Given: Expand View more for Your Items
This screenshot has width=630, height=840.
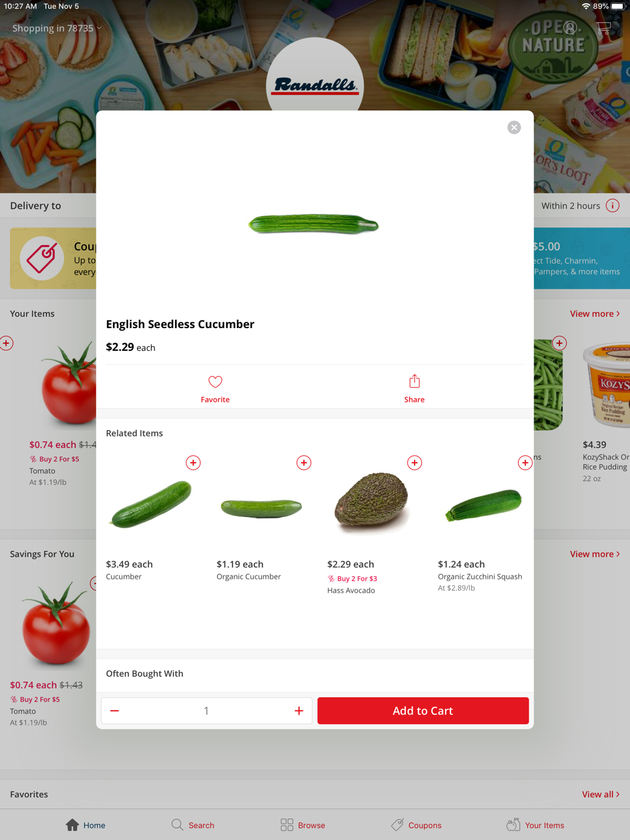Looking at the screenshot, I should point(595,314).
